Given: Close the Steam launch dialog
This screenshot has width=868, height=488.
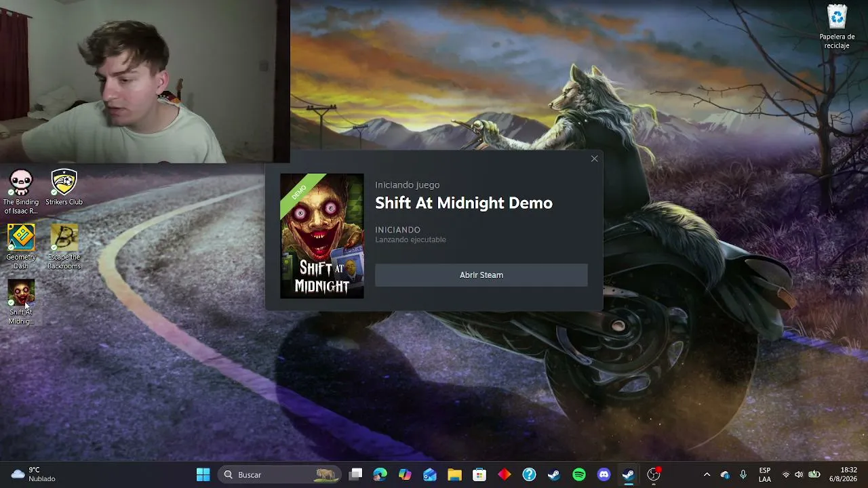Looking at the screenshot, I should click(x=594, y=159).
